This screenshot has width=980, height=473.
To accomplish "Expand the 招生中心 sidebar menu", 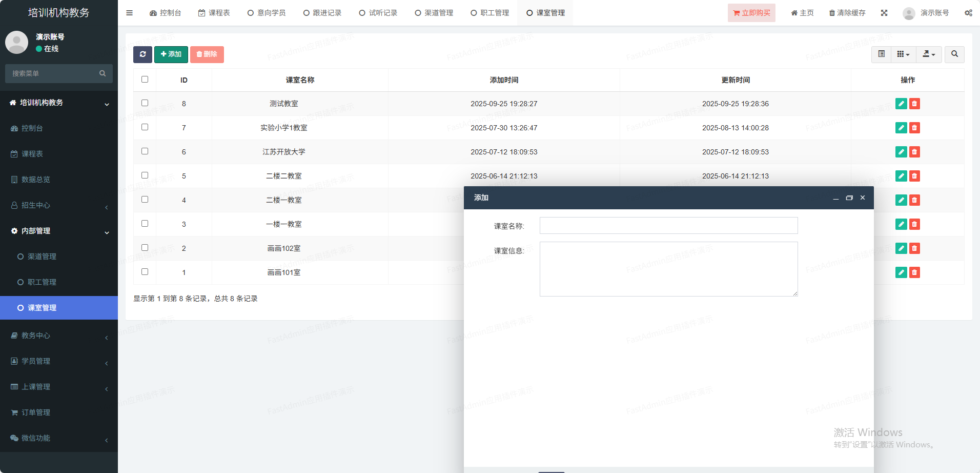I will click(59, 205).
